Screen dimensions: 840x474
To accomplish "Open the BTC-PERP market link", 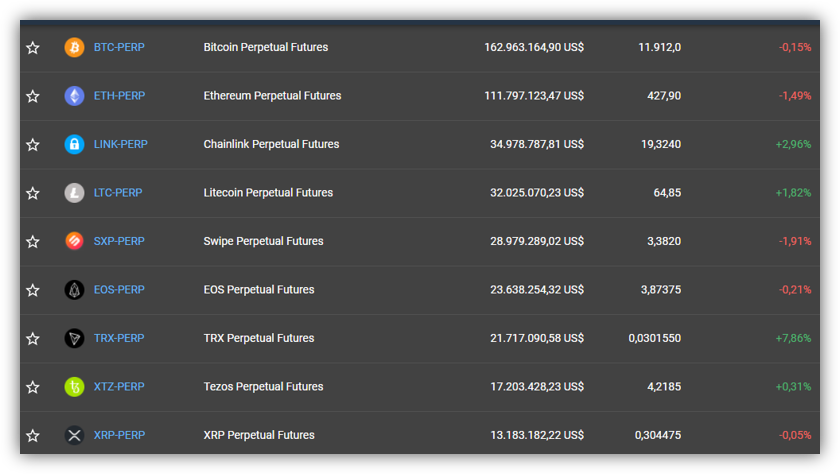I will (x=119, y=47).
